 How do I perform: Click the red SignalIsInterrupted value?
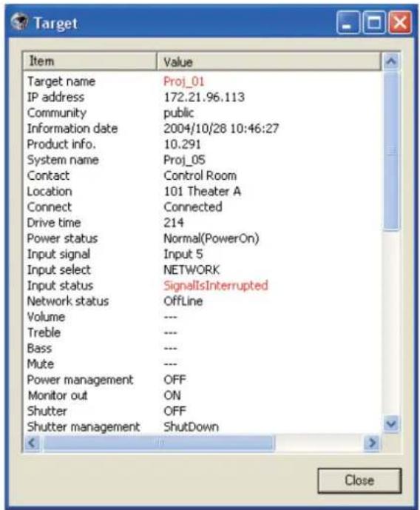click(216, 286)
